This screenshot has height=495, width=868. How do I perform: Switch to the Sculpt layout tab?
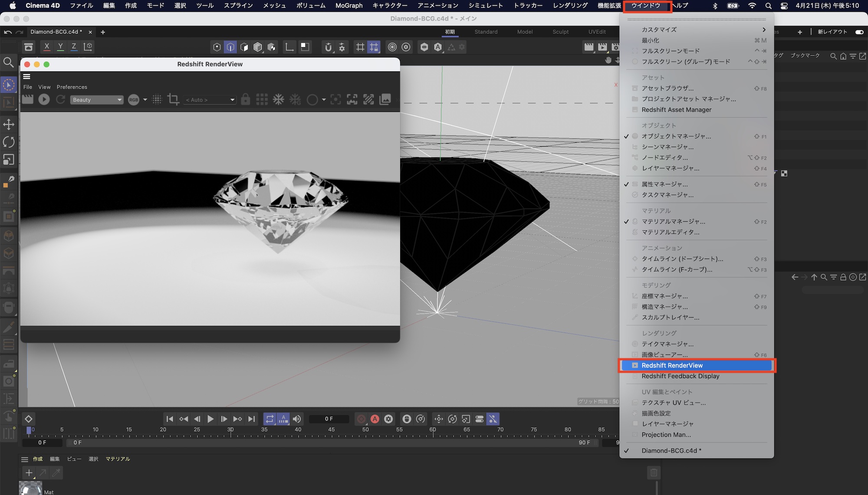tap(560, 32)
